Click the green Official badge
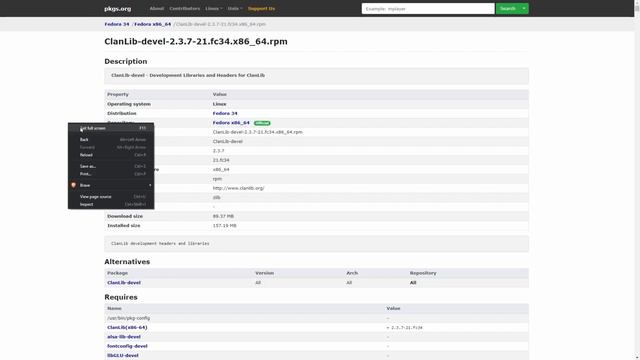This screenshot has height=360, width=640. 262,123
